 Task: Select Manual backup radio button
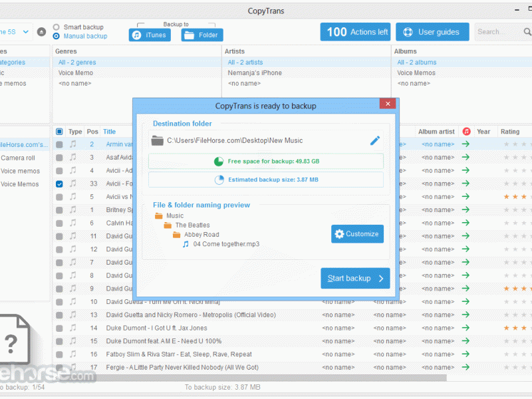[57, 37]
